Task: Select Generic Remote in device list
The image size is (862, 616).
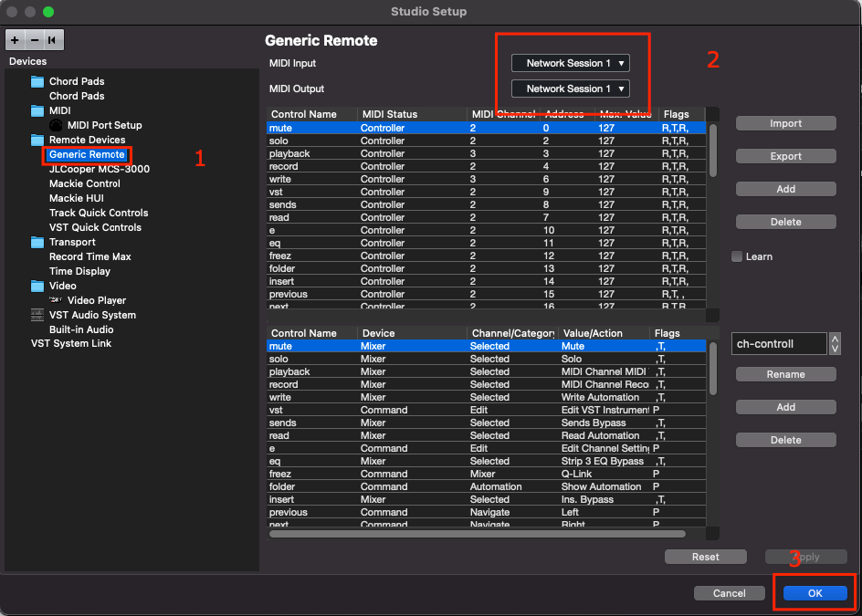Action: coord(87,154)
